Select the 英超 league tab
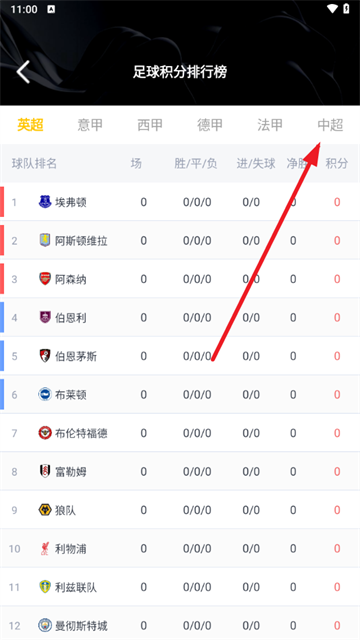The width and height of the screenshot is (360, 640). pyautogui.click(x=31, y=125)
